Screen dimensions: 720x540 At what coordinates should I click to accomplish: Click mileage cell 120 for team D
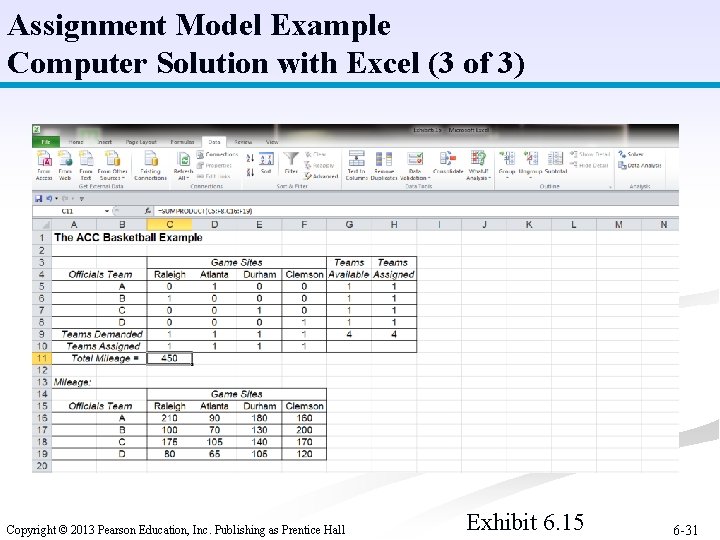[x=304, y=454]
